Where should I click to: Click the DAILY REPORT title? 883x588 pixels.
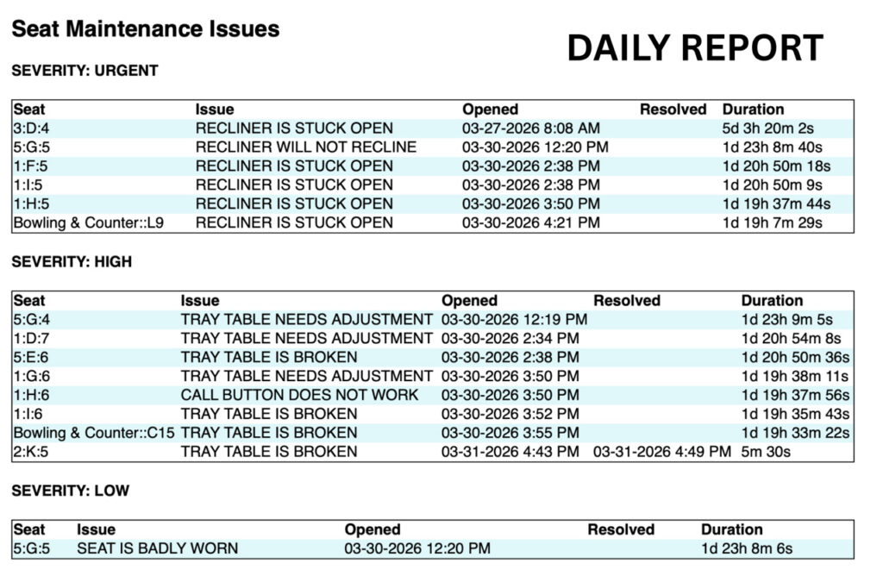click(x=694, y=48)
